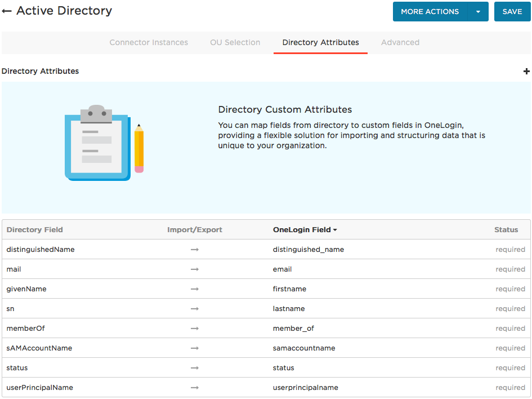The height and width of the screenshot is (399, 532).
Task: Click the member_of OneLogin field
Action: [293, 329]
